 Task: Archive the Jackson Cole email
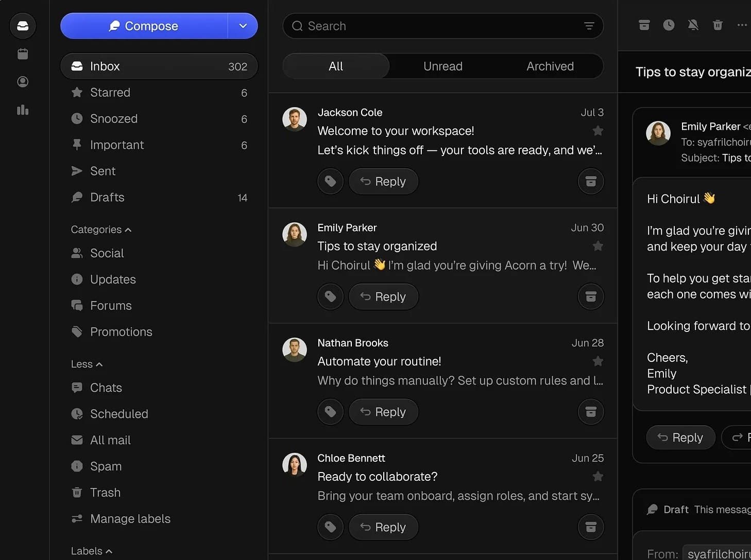point(591,181)
